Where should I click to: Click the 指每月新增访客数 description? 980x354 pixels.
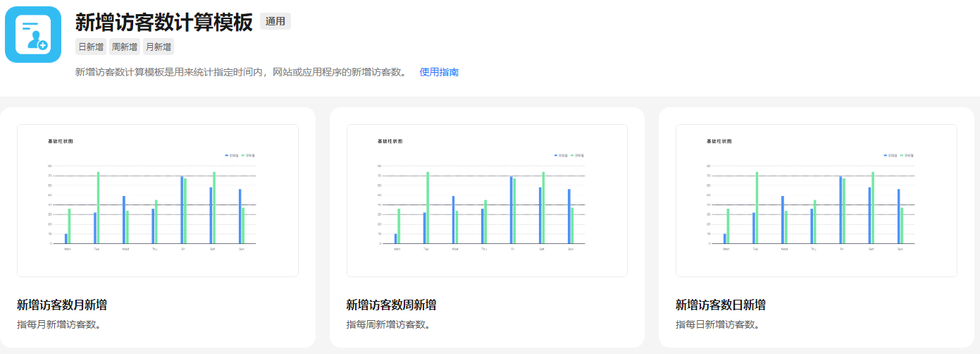coord(58,324)
